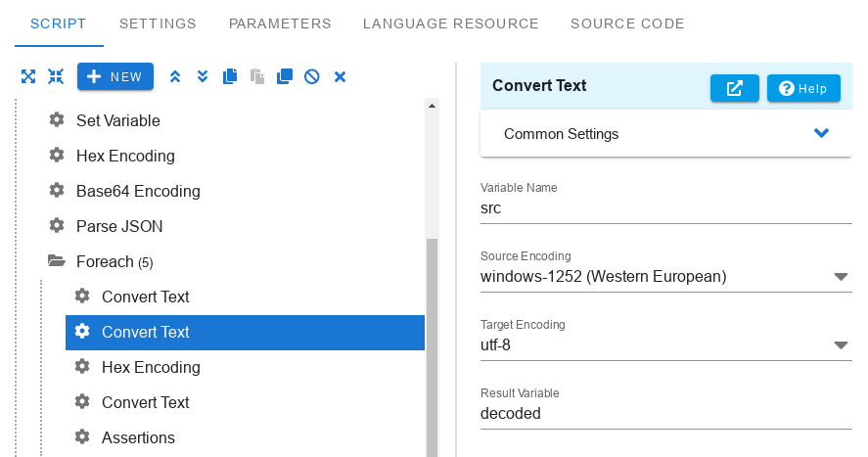This screenshot has height=457, width=868.
Task: Copy the selected step
Action: [x=230, y=76]
